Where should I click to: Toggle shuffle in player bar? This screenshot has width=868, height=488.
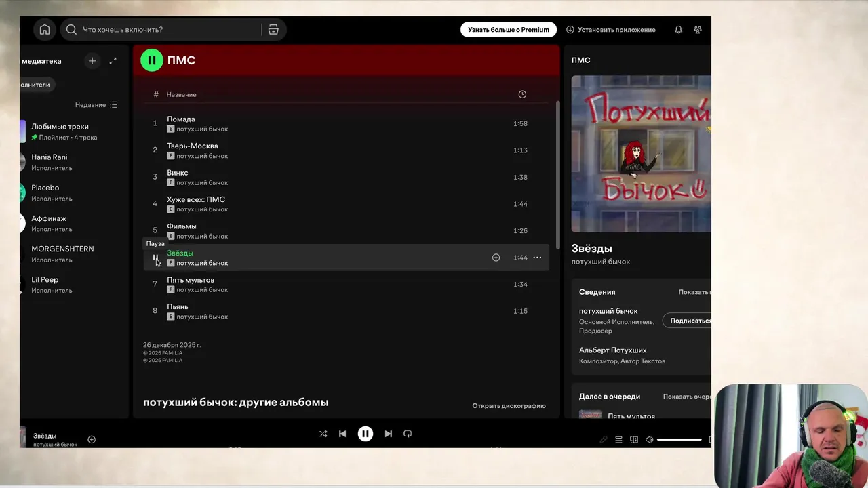(x=323, y=434)
